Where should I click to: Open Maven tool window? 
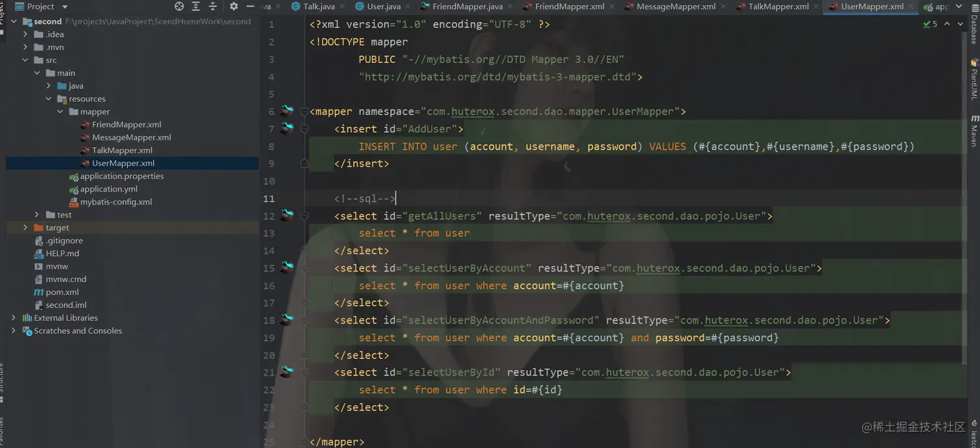pos(974,130)
